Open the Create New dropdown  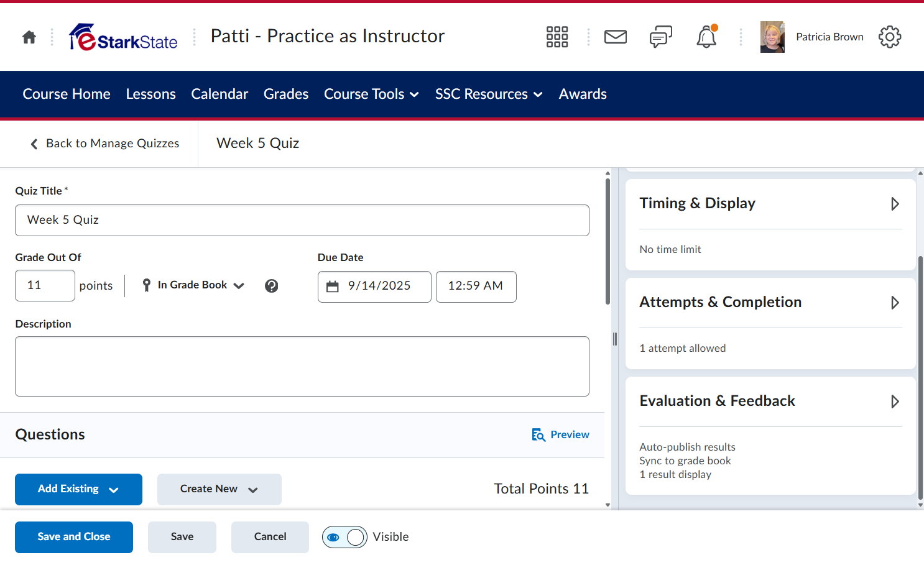click(x=219, y=490)
